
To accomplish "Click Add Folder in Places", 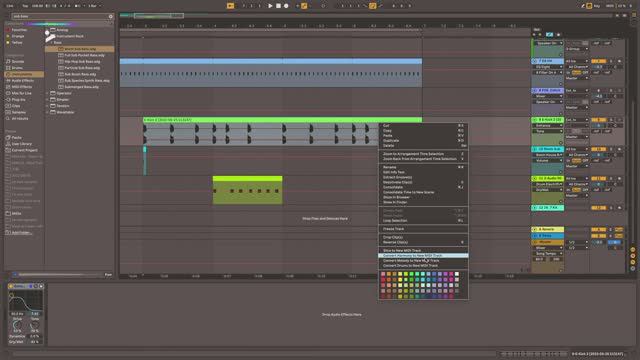I will click(x=21, y=233).
